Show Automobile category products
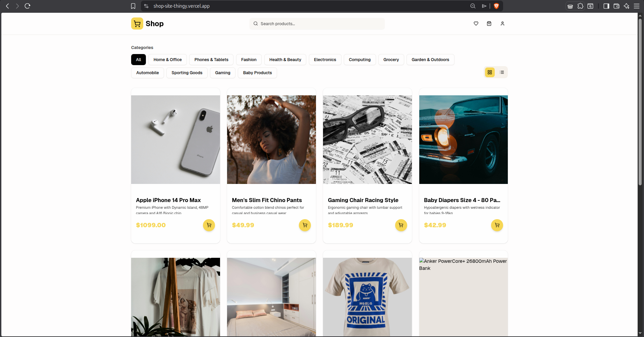The image size is (644, 337). pos(148,73)
